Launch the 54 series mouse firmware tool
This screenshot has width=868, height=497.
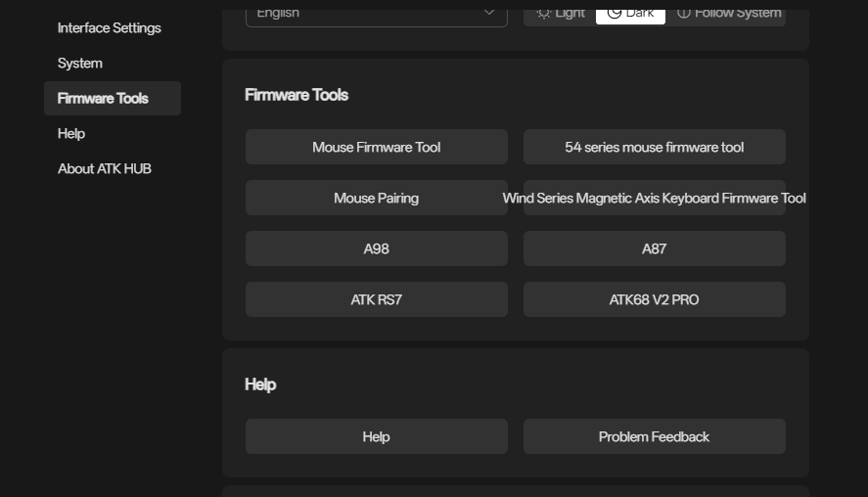(x=655, y=147)
